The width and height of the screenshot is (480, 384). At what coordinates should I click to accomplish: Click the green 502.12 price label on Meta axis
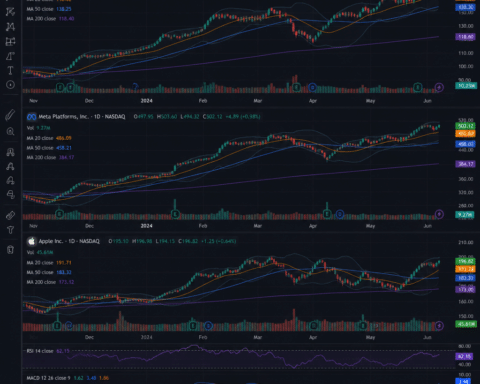point(465,126)
